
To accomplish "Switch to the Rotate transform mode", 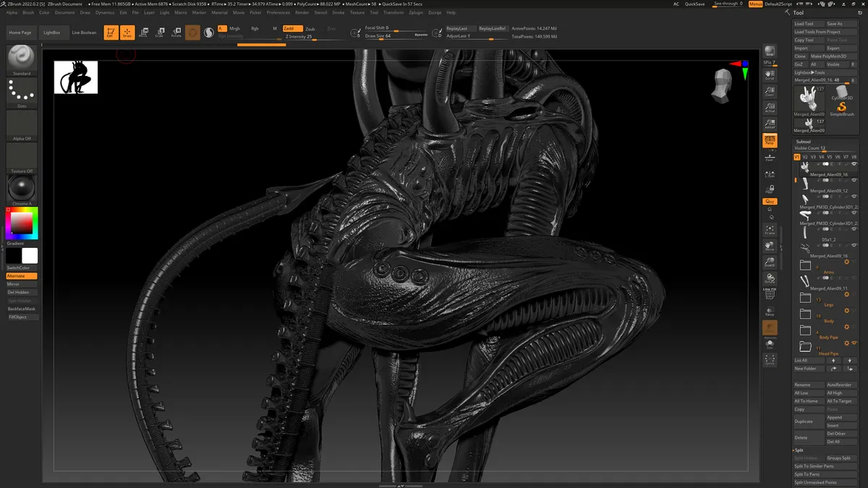I will 176,33.
